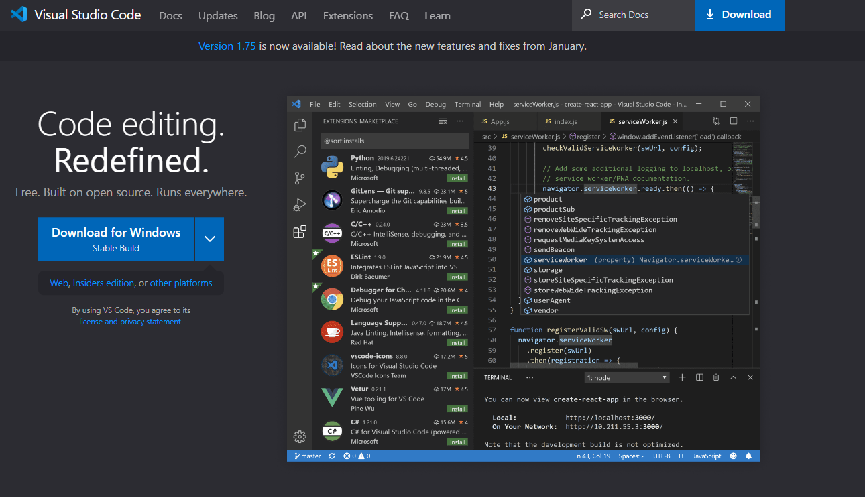This screenshot has height=504, width=865.
Task: Click the Search Docs input field
Action: pos(633,15)
